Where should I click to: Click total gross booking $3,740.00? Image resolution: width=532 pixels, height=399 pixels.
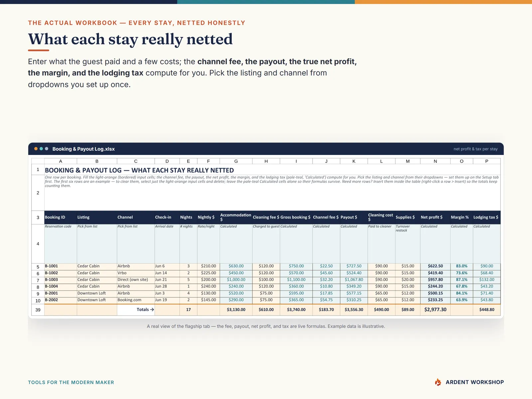[296, 310]
